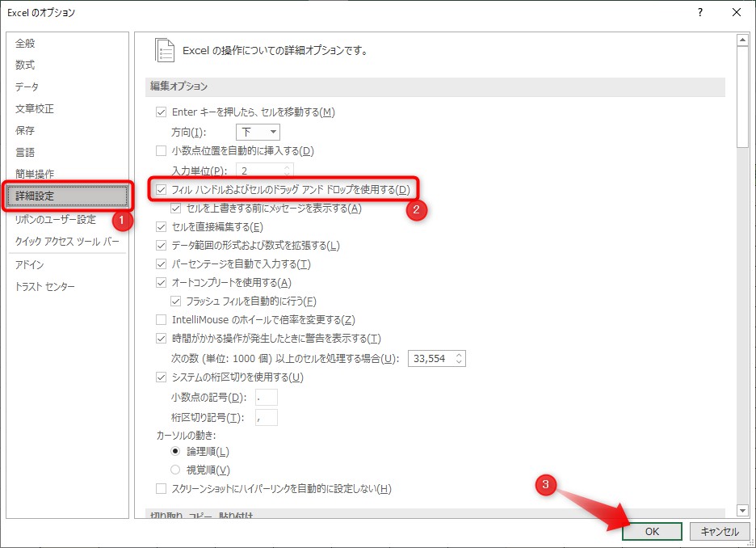The width and height of the screenshot is (756, 548).
Task: Click the vertical scrollbar thumb
Action: point(742,98)
